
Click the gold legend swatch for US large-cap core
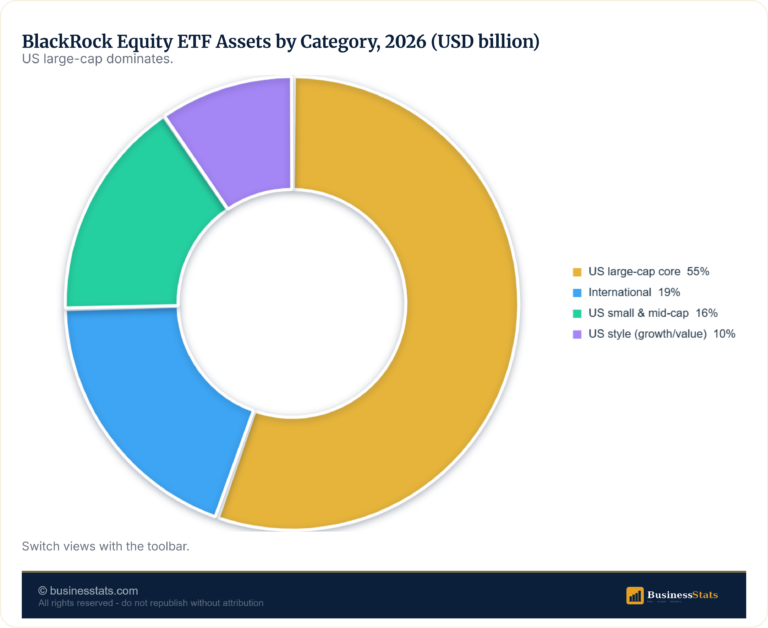click(577, 272)
